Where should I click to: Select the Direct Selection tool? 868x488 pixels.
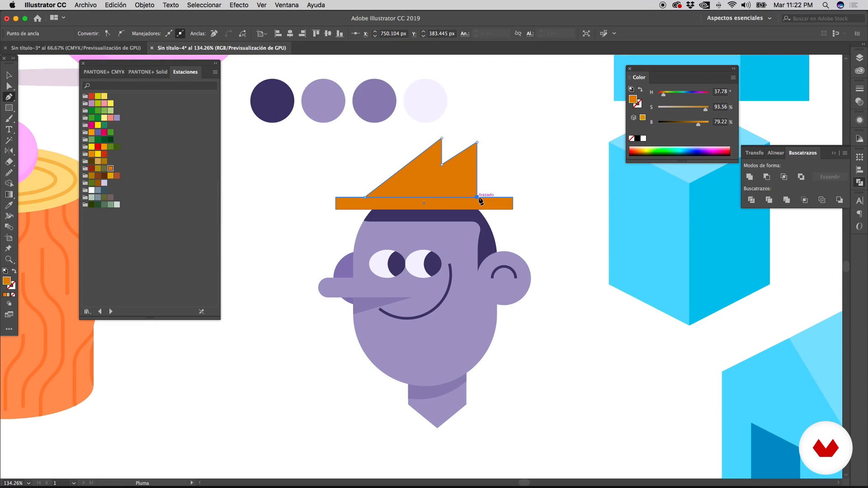pos(9,86)
